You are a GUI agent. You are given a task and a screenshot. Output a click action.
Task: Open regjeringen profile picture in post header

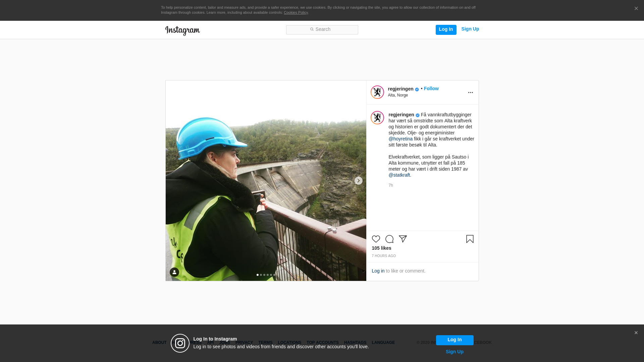click(377, 92)
